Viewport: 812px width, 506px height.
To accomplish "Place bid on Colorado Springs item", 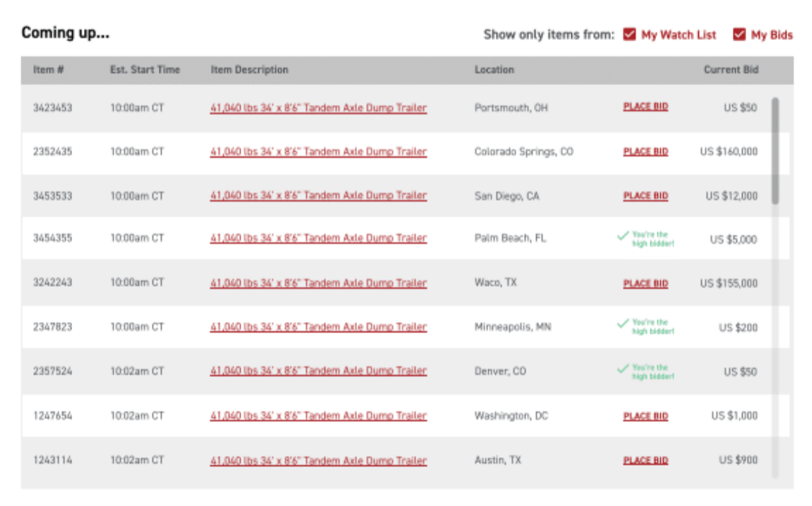I will pyautogui.click(x=646, y=152).
